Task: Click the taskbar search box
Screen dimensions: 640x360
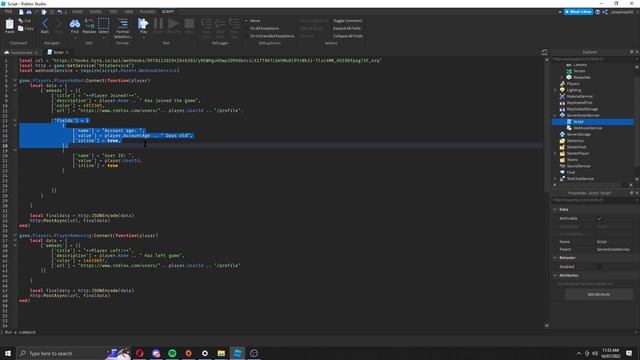Action: tap(73, 353)
